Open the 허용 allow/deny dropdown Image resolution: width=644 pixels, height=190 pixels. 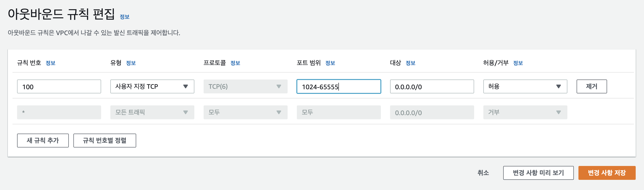pyautogui.click(x=525, y=87)
